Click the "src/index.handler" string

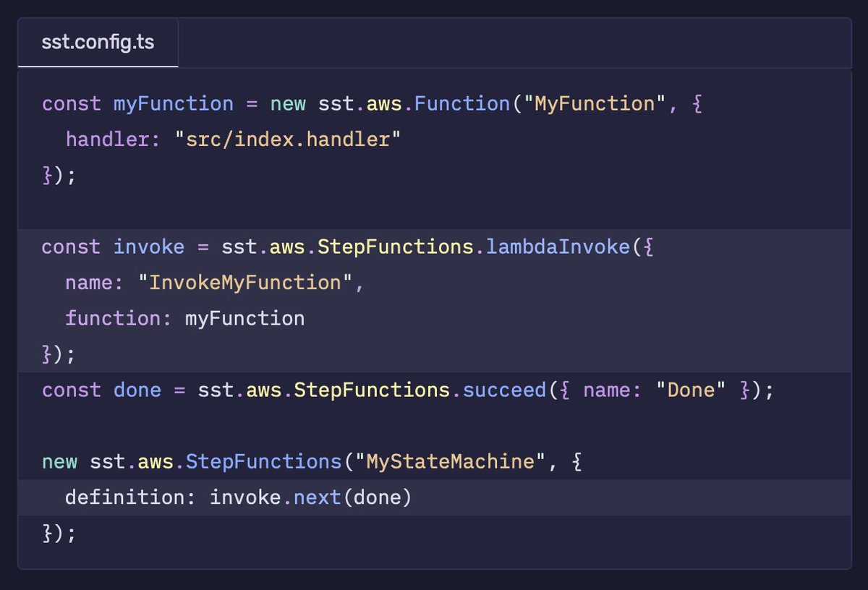287,139
